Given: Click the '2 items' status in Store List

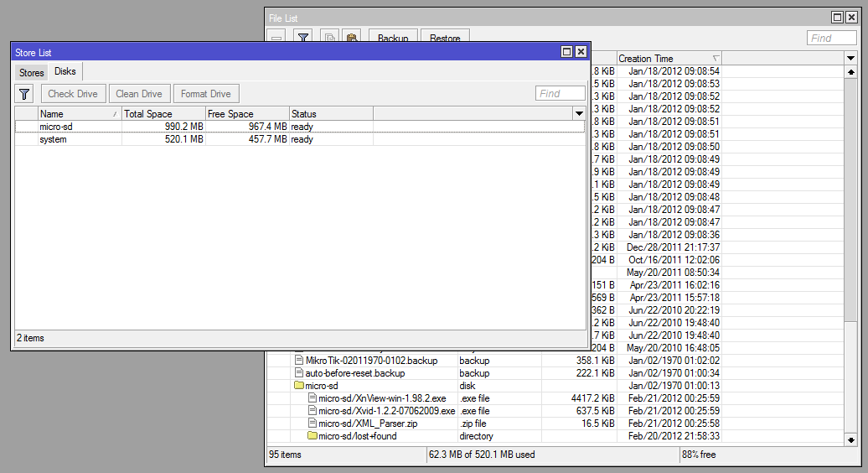Looking at the screenshot, I should coord(30,338).
